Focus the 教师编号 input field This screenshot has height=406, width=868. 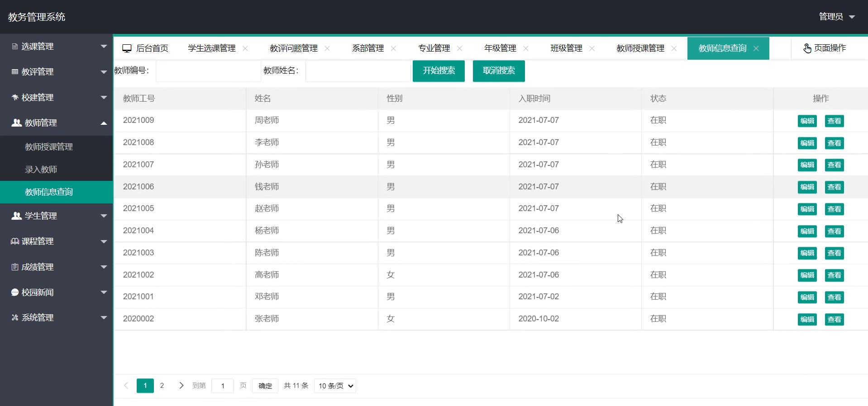(x=208, y=71)
